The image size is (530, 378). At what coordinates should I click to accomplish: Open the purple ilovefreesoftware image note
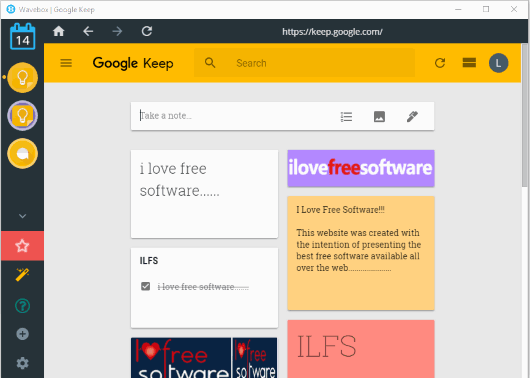[x=361, y=168]
